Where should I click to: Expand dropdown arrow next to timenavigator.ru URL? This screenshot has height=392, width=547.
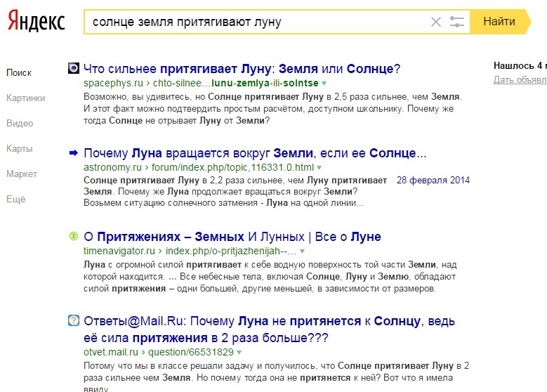pos(302,251)
